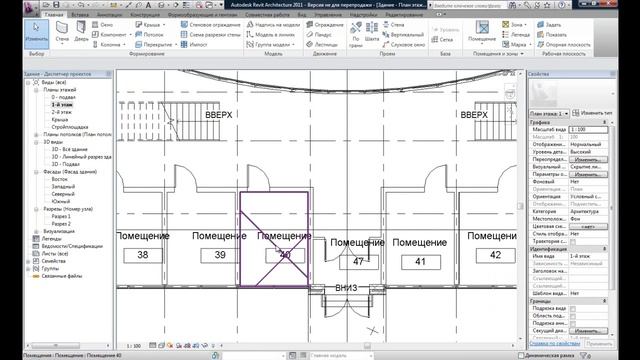Image resolution: width=640 pixels, height=360 pixels.
Task: Toggle Динамическая рамка checkbox in status bar
Action: (x=520, y=356)
